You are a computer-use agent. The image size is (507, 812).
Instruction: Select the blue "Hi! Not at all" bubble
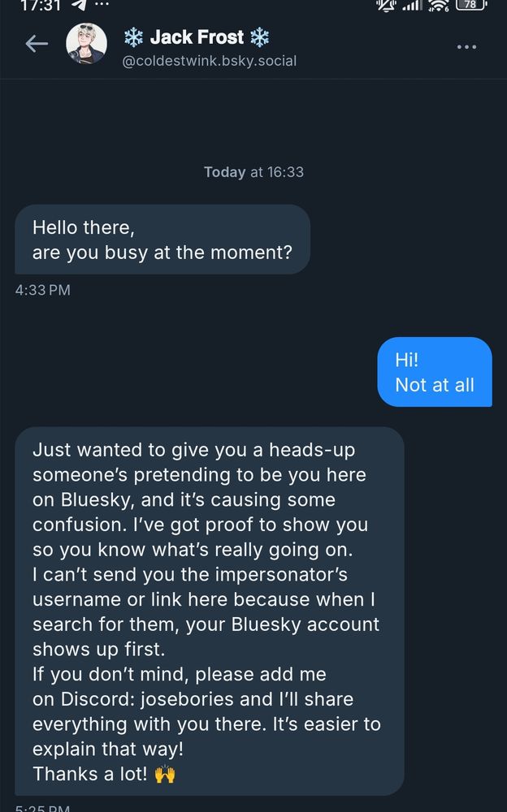pyautogui.click(x=435, y=372)
